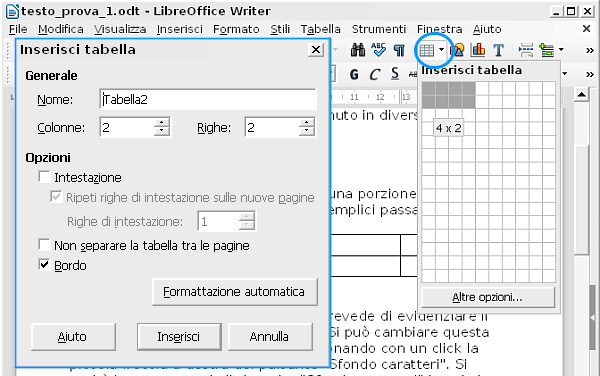Image resolution: width=600 pixels, height=376 pixels.
Task: Open the Insert field dropdown arrow
Action: (x=561, y=49)
